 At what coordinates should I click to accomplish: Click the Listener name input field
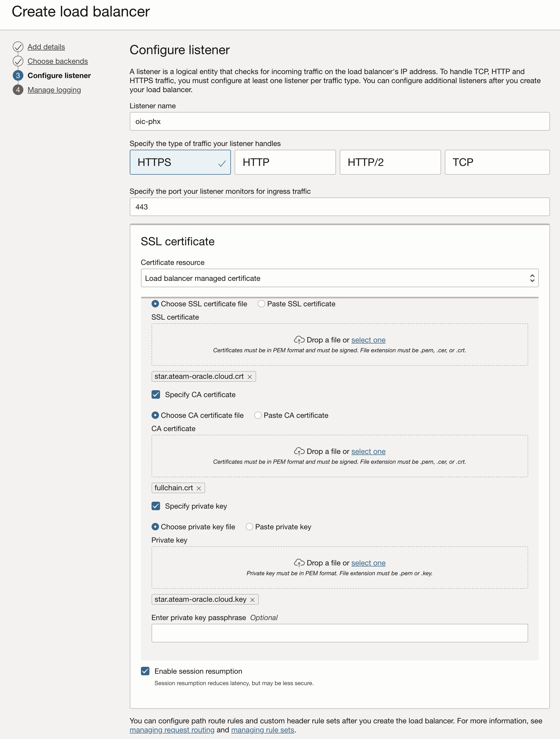coord(339,122)
